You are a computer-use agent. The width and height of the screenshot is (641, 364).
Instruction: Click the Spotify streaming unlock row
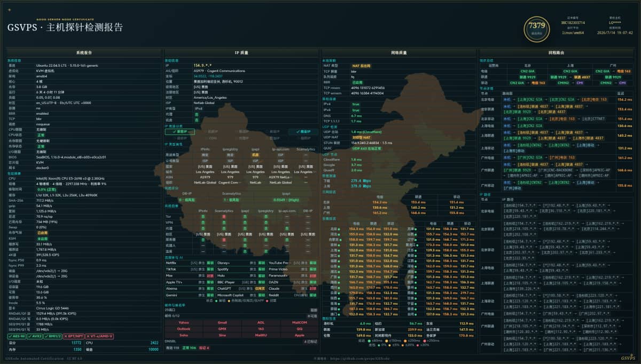241,269
